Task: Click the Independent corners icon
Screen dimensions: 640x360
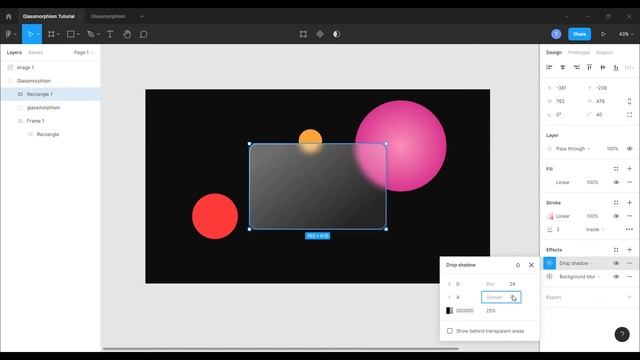Action: tap(629, 115)
